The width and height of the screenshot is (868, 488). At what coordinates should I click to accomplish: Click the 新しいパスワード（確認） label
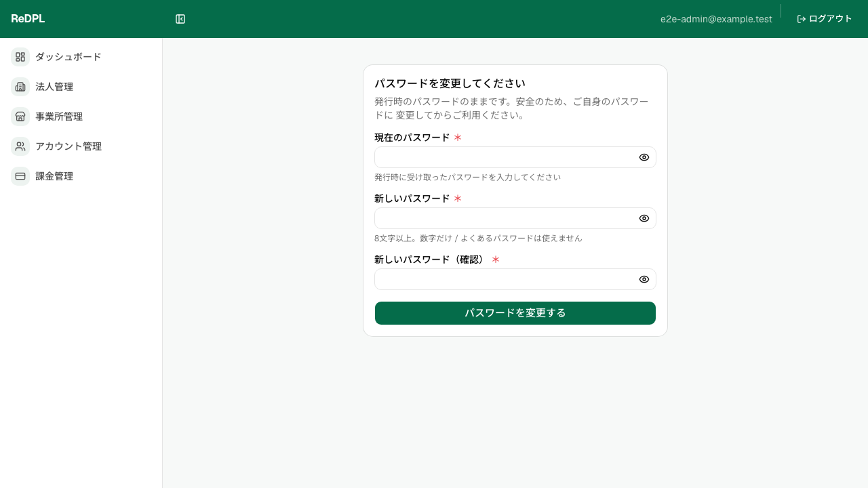tap(431, 260)
